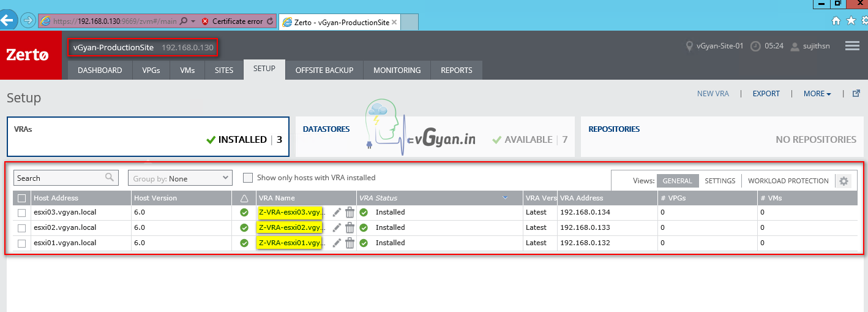Click the search magnifier icon in Search box

coord(110,178)
